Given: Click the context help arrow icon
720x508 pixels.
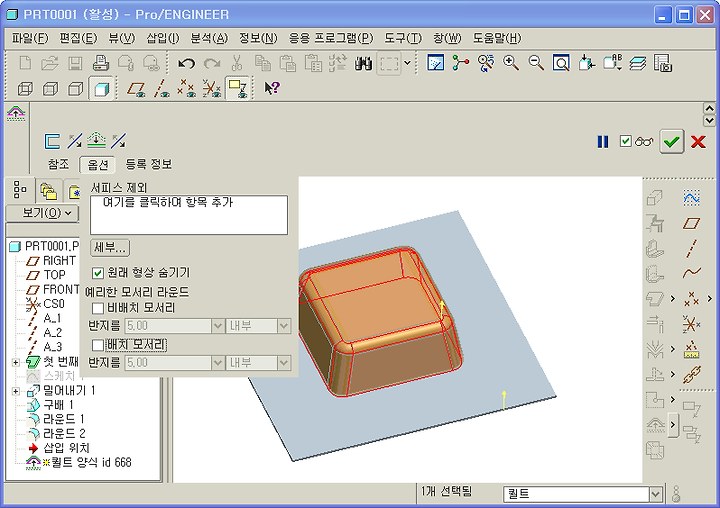Looking at the screenshot, I should (x=271, y=87).
